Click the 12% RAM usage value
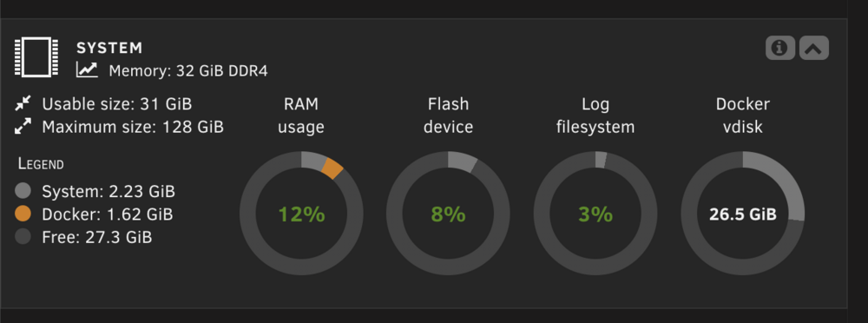The width and height of the screenshot is (868, 323). tap(301, 214)
